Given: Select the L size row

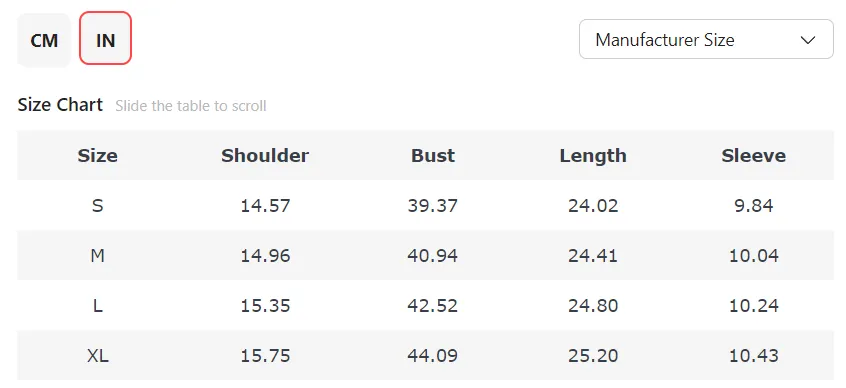Looking at the screenshot, I should point(426,305).
